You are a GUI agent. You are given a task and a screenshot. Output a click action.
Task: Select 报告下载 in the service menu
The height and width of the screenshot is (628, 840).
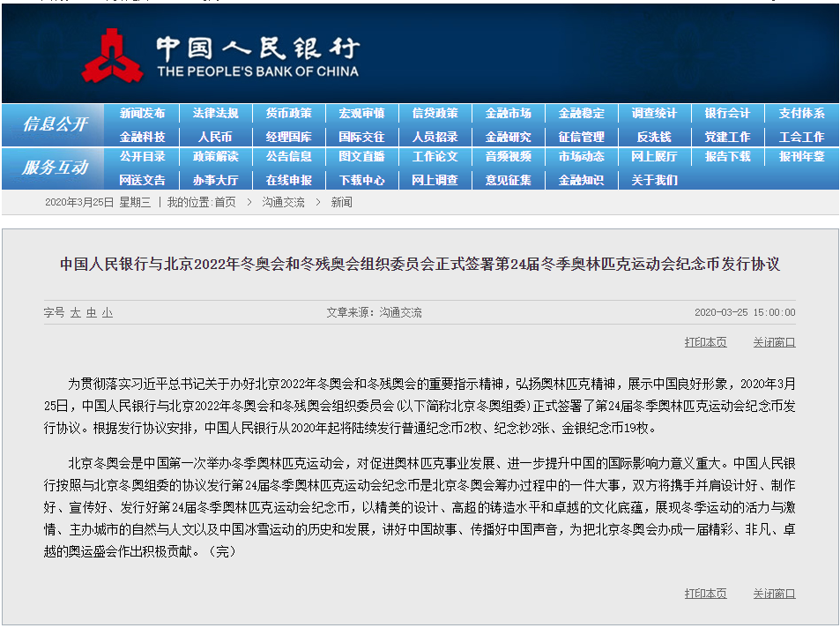coord(727,157)
